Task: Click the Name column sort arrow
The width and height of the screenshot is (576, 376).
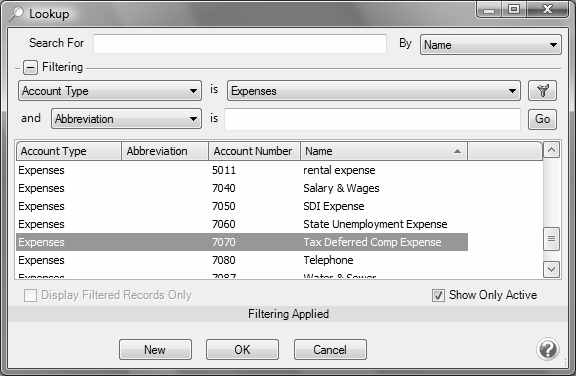Action: 457,151
